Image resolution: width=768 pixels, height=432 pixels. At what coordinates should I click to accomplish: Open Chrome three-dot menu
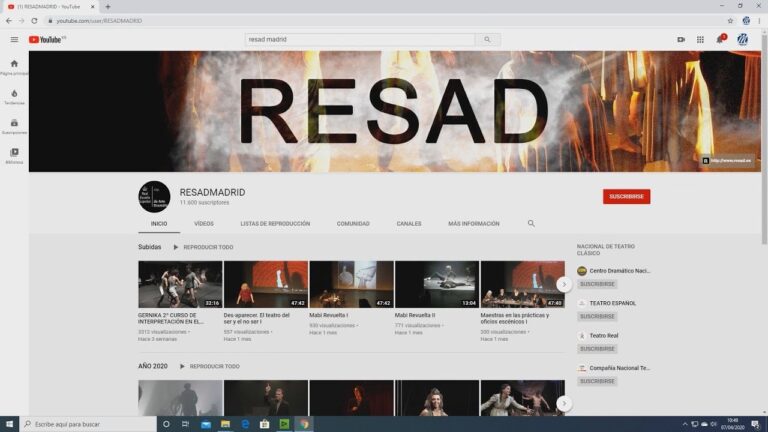point(759,21)
